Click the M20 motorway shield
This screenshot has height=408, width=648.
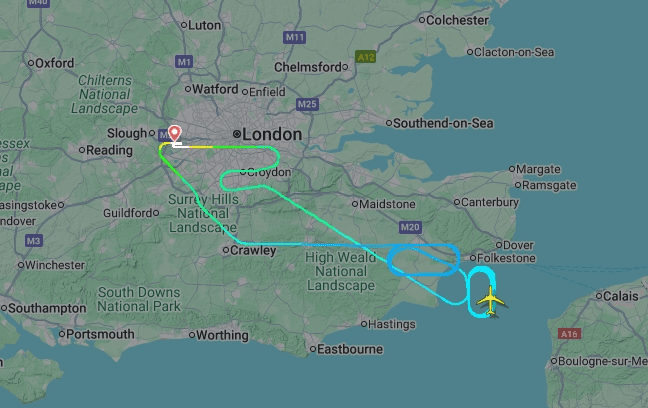410,227
